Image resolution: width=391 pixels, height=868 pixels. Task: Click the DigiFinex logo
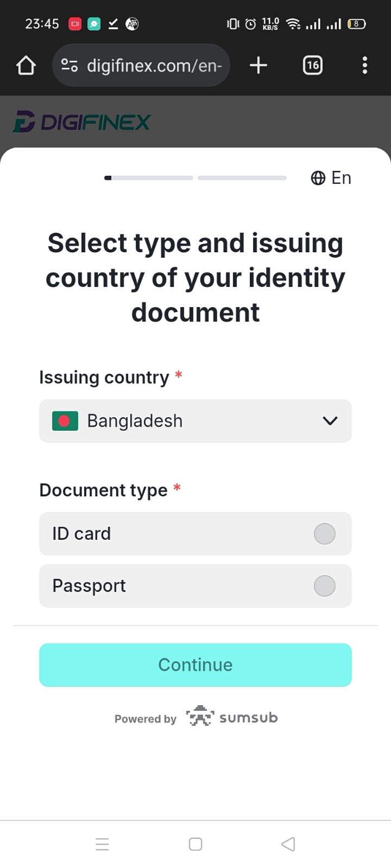(81, 122)
